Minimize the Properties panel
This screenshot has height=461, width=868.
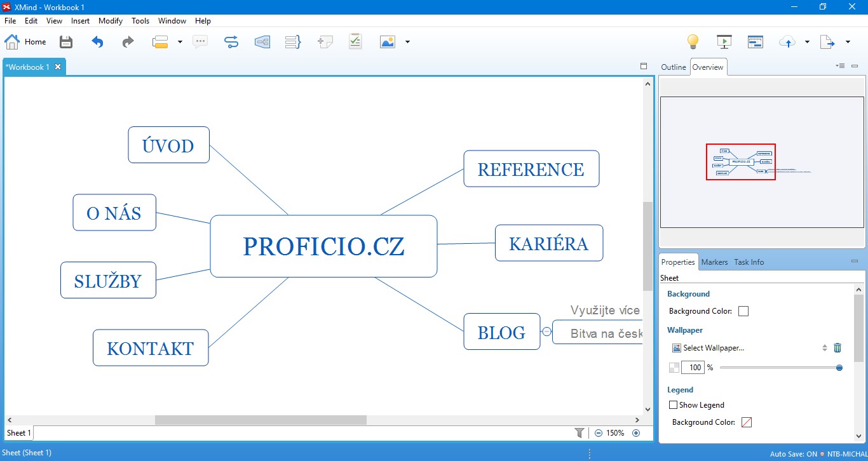[855, 261]
